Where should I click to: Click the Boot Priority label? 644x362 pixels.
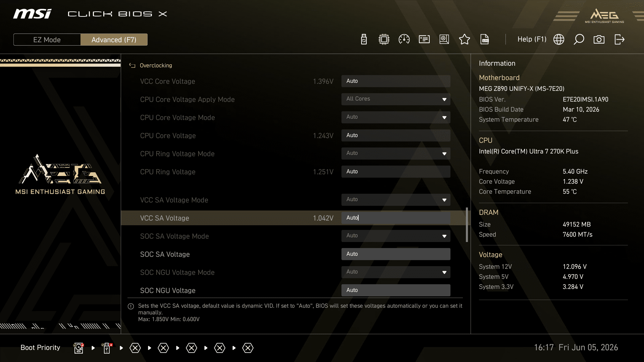[x=40, y=348]
